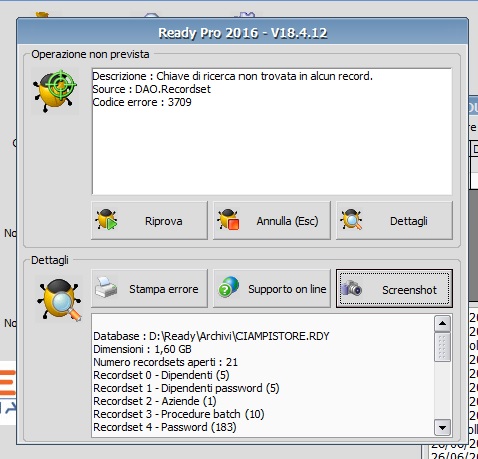Select the 'Codice errore : 3709' line
478x459 pixels.
click(142, 102)
